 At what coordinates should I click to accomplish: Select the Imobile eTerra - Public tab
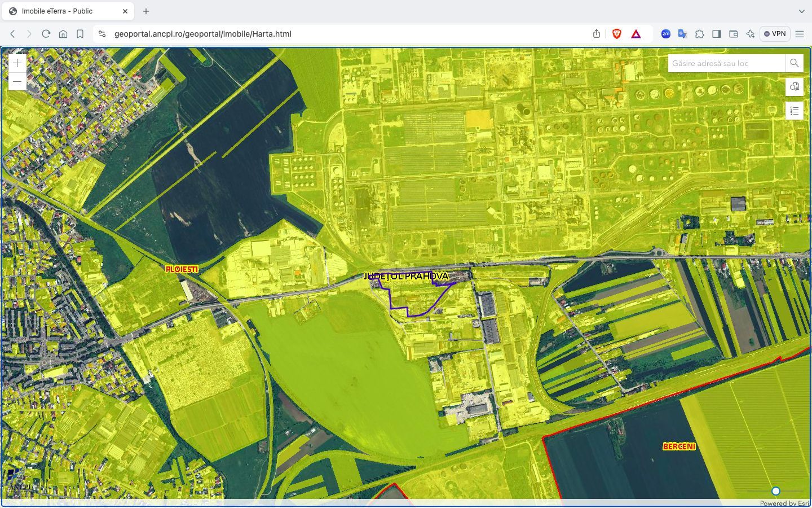pos(62,11)
